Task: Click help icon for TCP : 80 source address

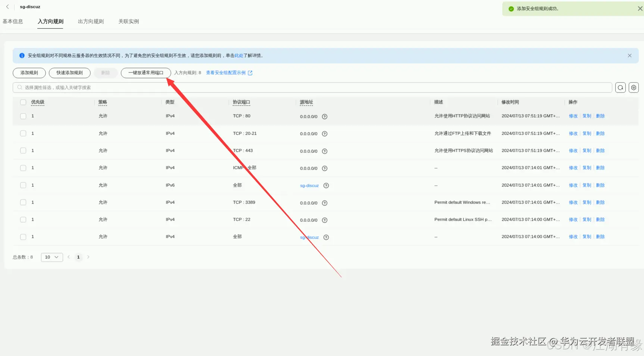Action: [x=325, y=117]
